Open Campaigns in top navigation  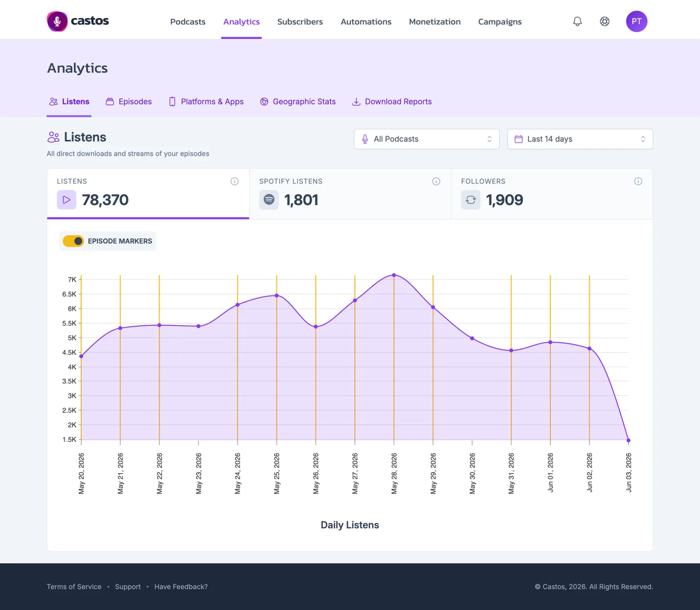[500, 22]
